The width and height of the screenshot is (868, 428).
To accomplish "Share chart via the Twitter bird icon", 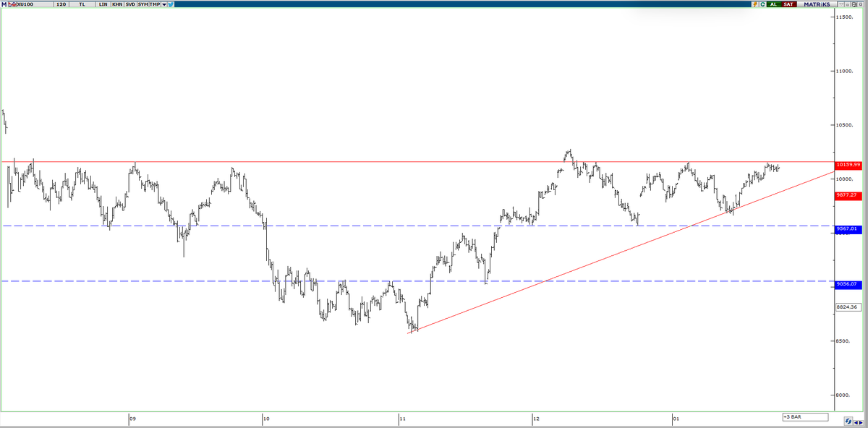I will click(x=171, y=4).
